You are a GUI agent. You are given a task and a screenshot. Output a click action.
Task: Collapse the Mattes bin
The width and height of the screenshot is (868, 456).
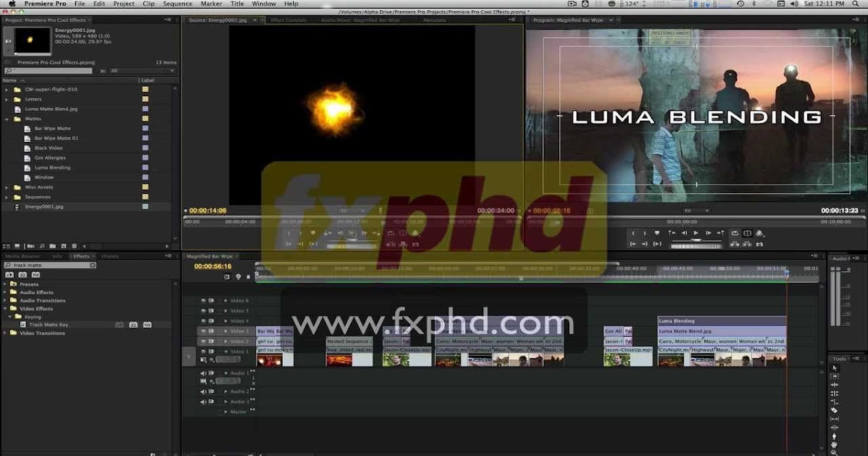(7, 119)
